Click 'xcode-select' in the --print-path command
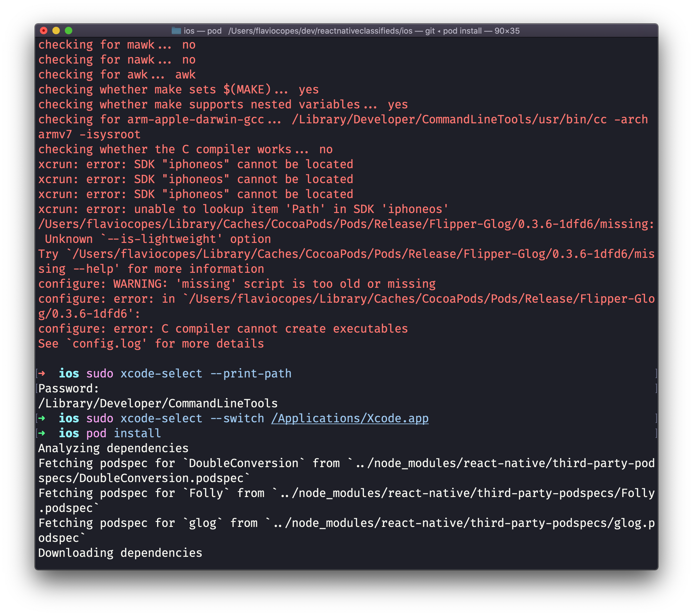 161,373
